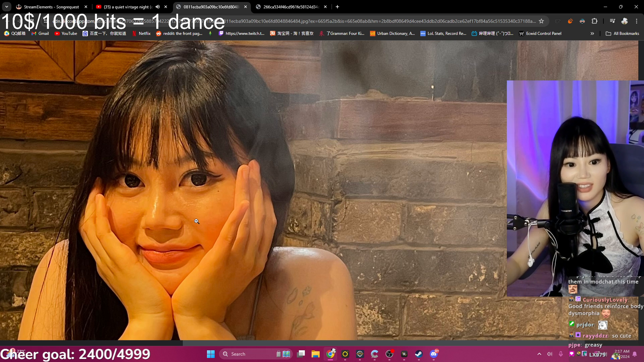Click the Chrome profile avatar
The width and height of the screenshot is (644, 362).
click(624, 21)
